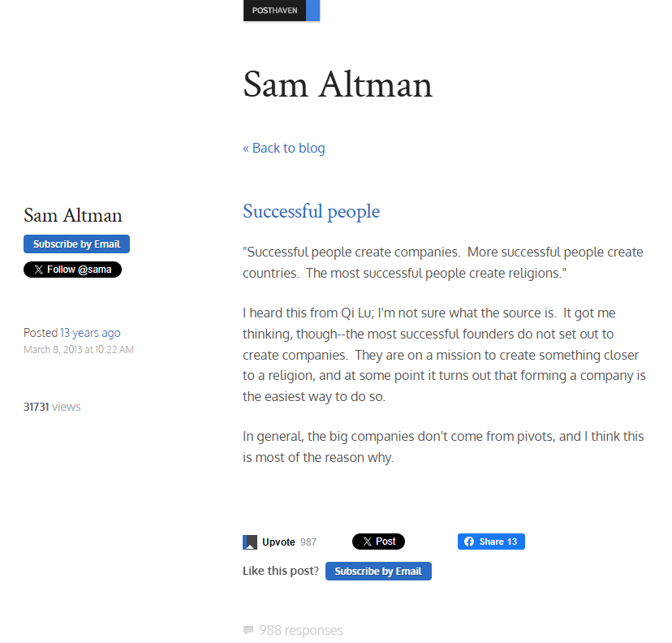Click the 13 years ago timestamp link
The height and width of the screenshot is (643, 672).
coord(89,332)
